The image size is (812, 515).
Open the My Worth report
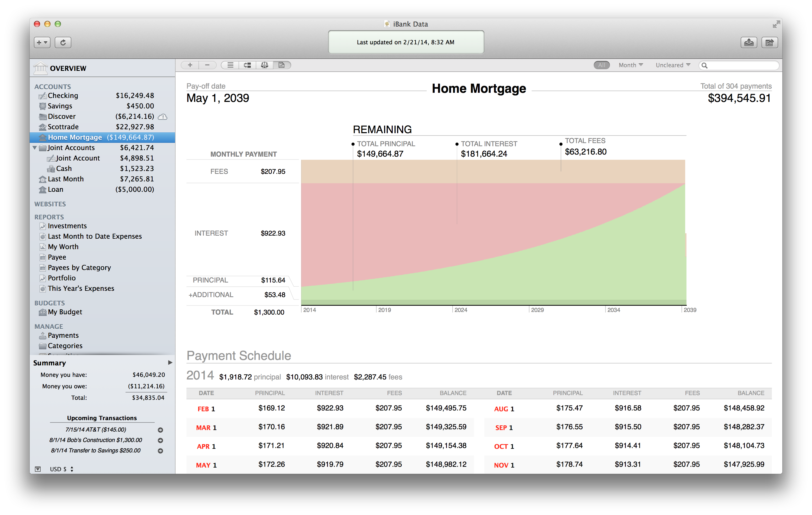[x=63, y=247]
